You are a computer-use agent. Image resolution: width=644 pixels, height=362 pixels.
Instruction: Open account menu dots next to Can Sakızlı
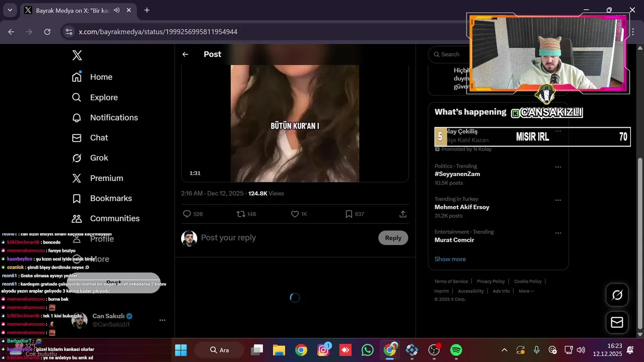click(162, 320)
